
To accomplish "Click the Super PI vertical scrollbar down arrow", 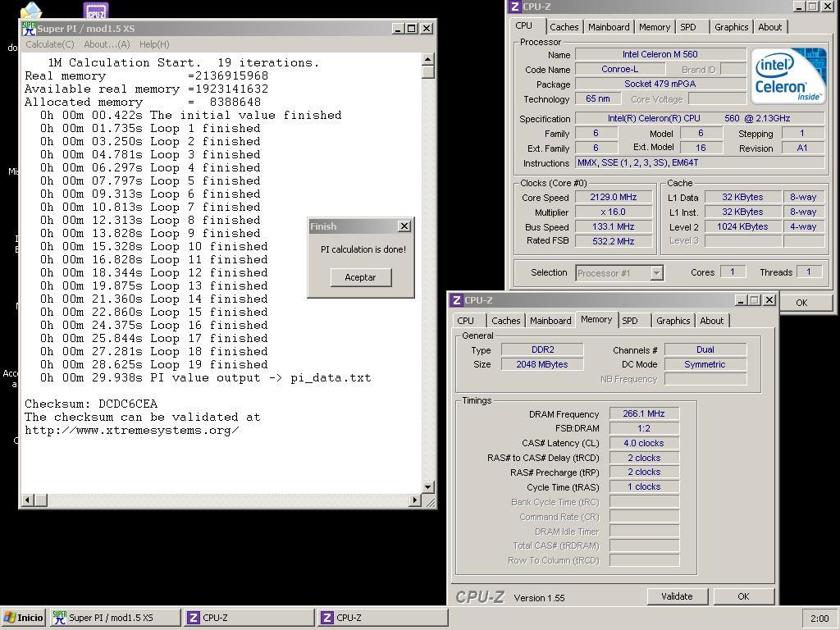I will click(428, 487).
